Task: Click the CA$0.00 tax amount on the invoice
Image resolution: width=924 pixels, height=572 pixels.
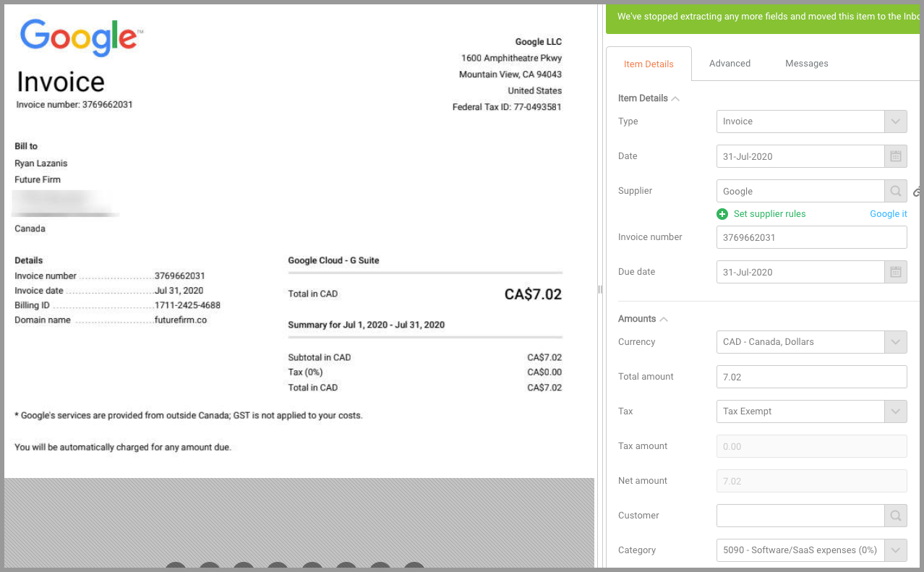Action: [x=544, y=372]
